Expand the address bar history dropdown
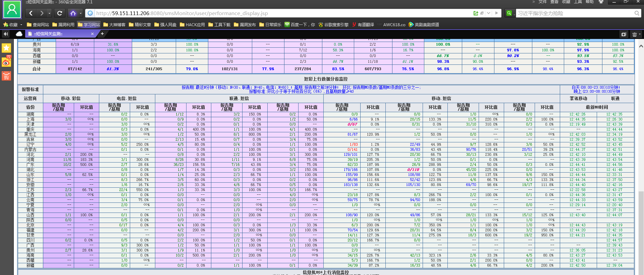Screen dimensions: 644x275 click(x=488, y=13)
